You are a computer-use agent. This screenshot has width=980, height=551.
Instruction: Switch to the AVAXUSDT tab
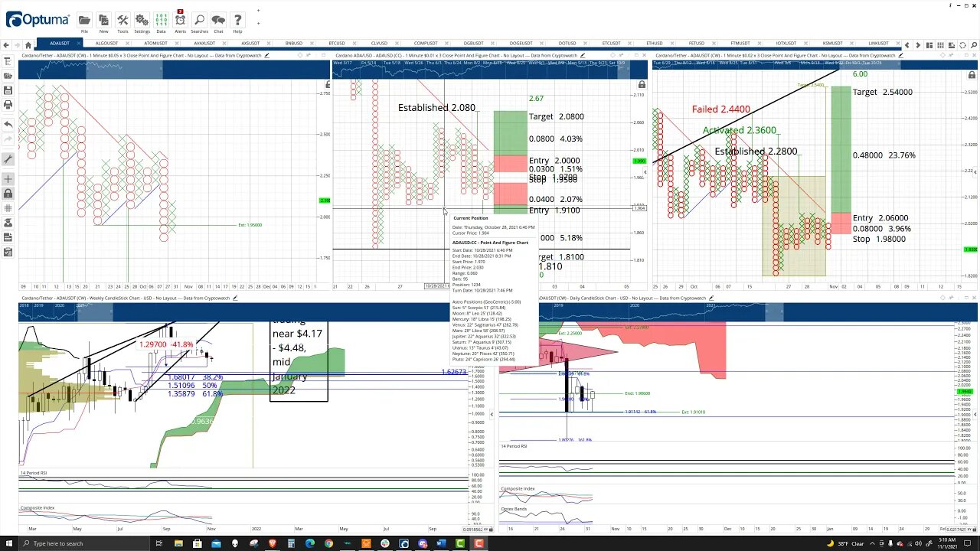coord(204,44)
